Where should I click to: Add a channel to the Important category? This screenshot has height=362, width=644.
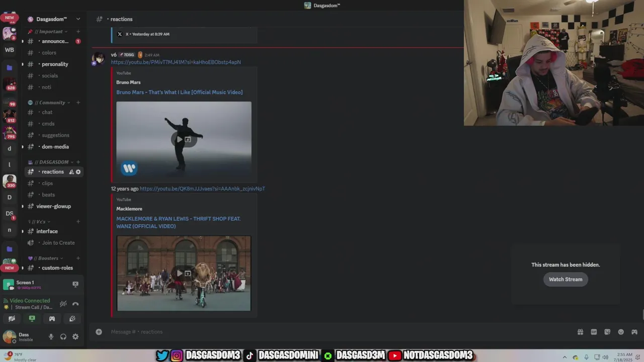click(78, 32)
